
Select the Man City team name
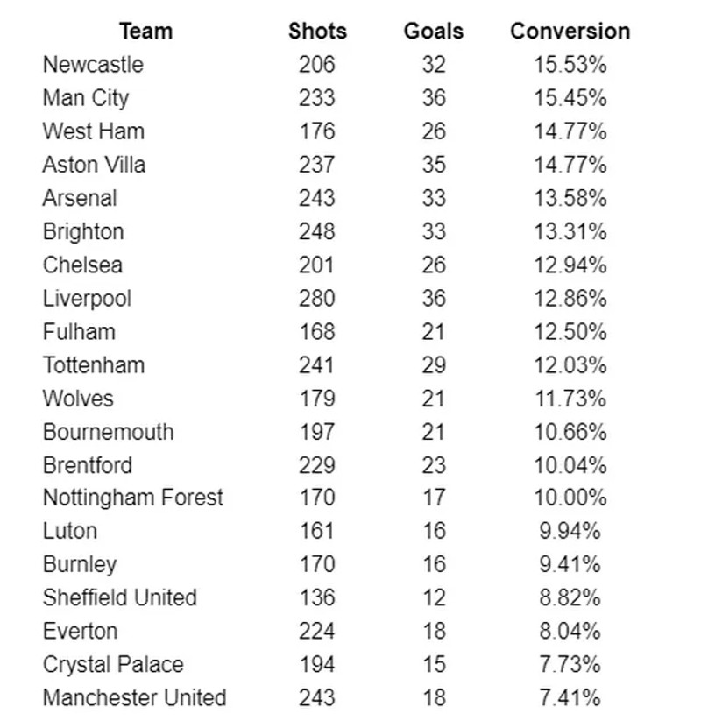[x=86, y=98]
